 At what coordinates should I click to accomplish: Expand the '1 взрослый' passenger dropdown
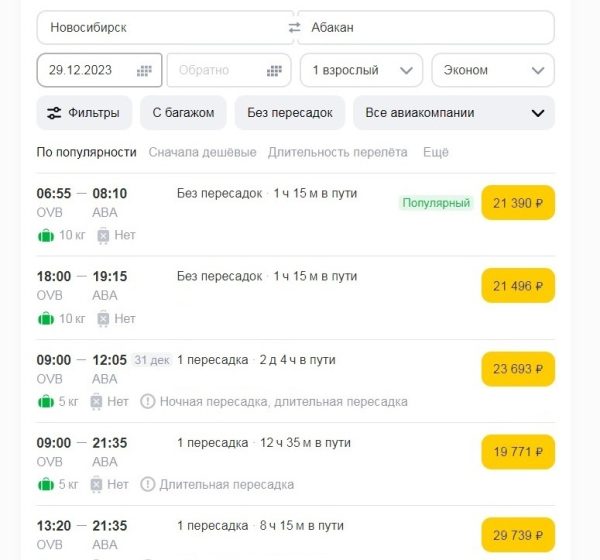(361, 71)
